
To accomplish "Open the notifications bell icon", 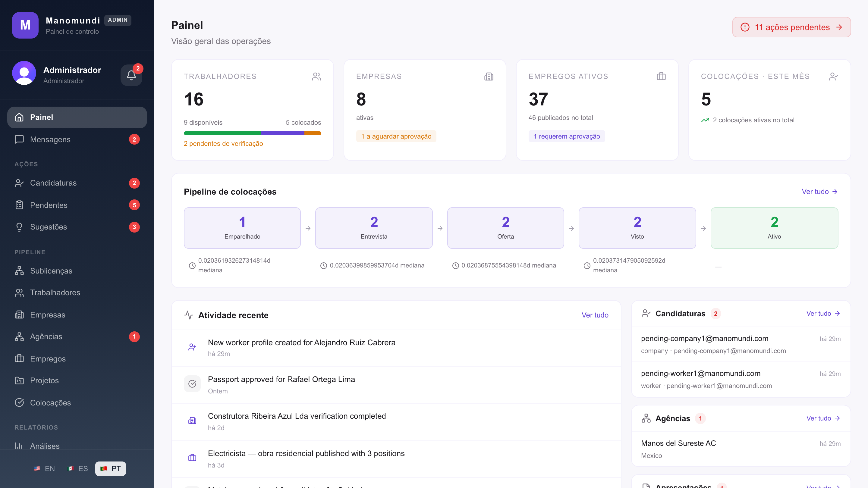I will click(131, 75).
